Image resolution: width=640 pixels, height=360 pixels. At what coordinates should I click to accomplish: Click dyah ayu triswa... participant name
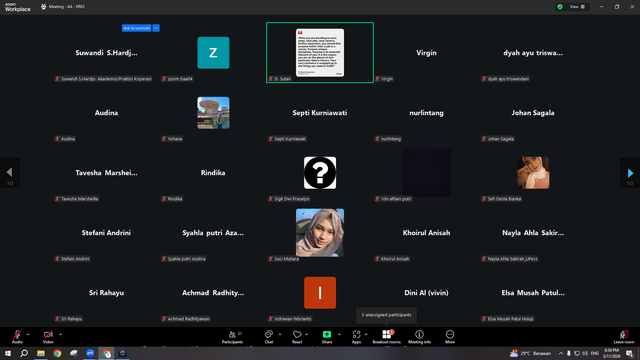533,53
